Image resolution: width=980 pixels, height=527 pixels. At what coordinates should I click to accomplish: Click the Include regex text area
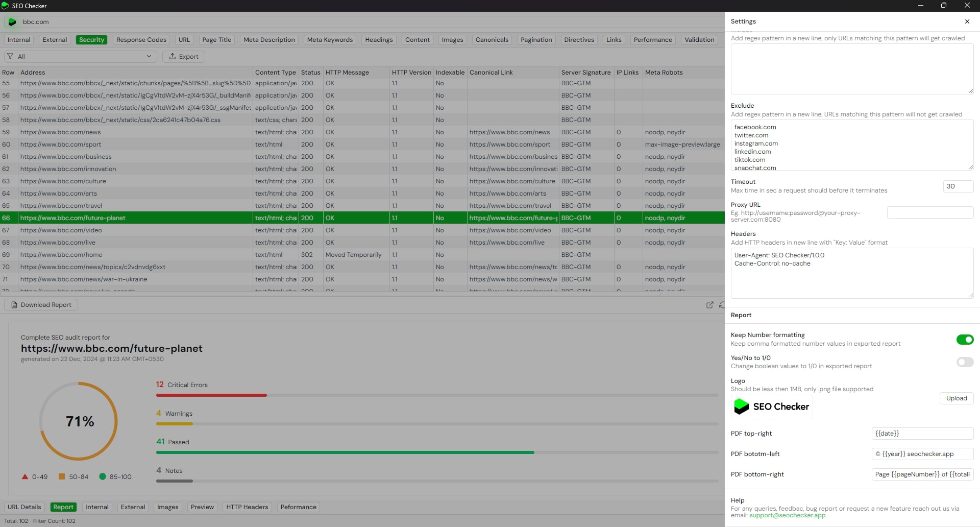[852, 69]
